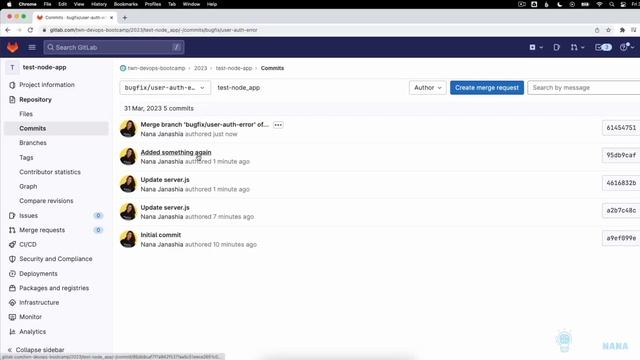Click Create merge request button
This screenshot has width=640, height=360.
point(487,88)
